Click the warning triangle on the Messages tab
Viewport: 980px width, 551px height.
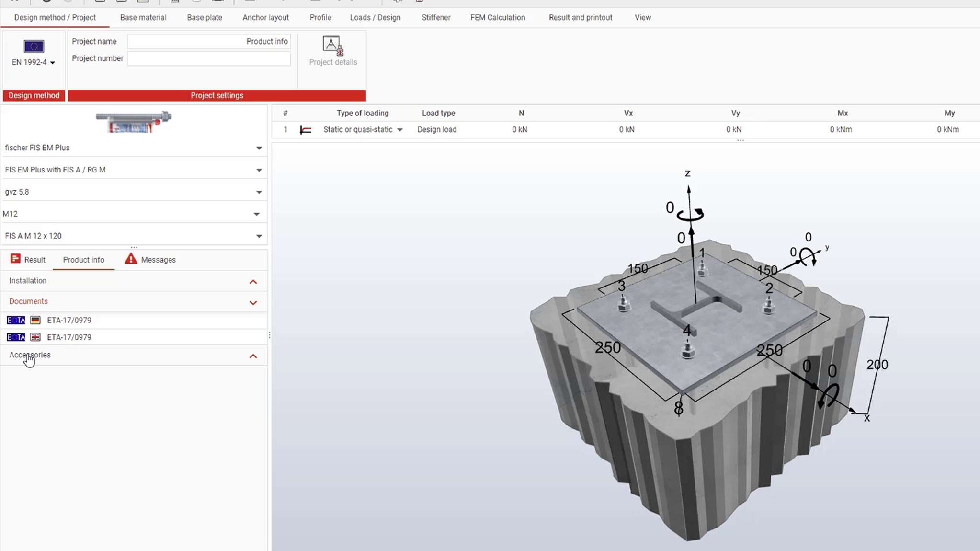click(x=130, y=259)
